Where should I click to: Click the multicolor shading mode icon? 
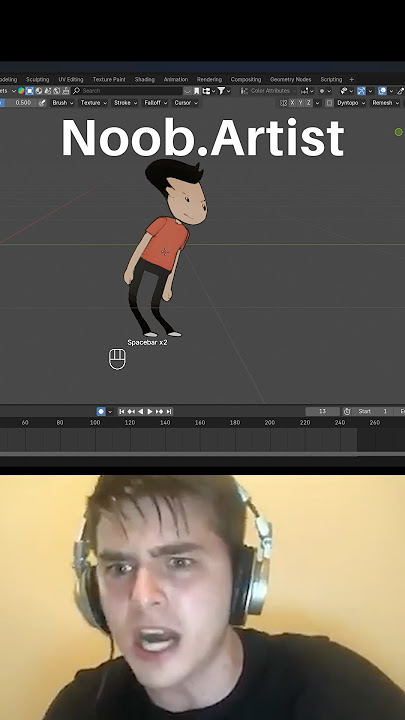coord(21,91)
